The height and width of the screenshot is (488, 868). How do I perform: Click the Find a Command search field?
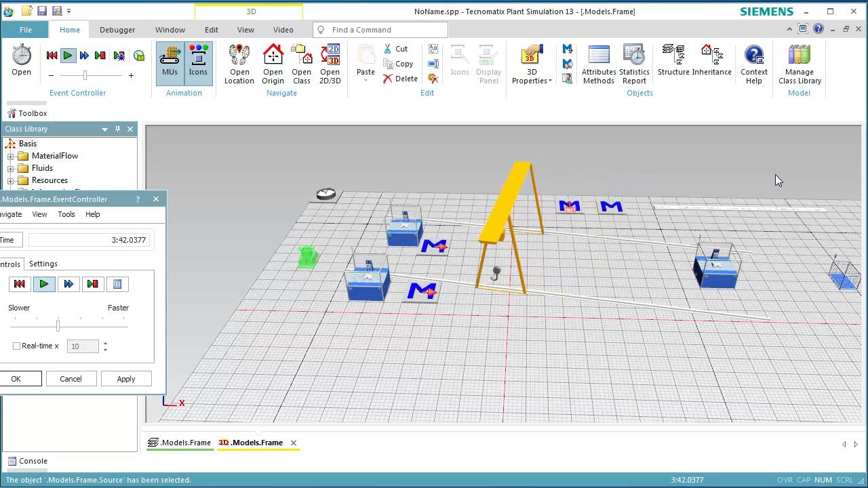coord(380,29)
